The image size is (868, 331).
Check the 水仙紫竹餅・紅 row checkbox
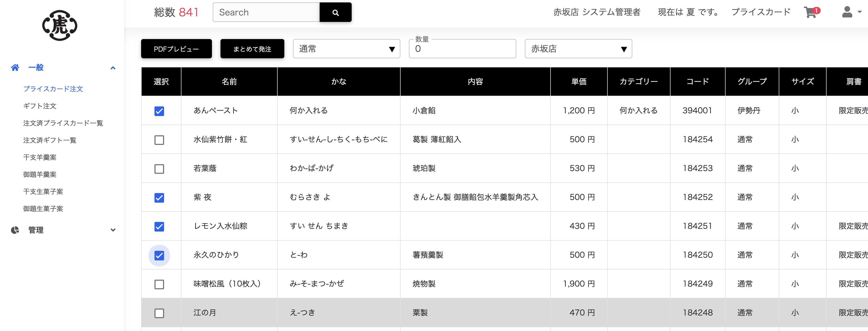coord(159,140)
